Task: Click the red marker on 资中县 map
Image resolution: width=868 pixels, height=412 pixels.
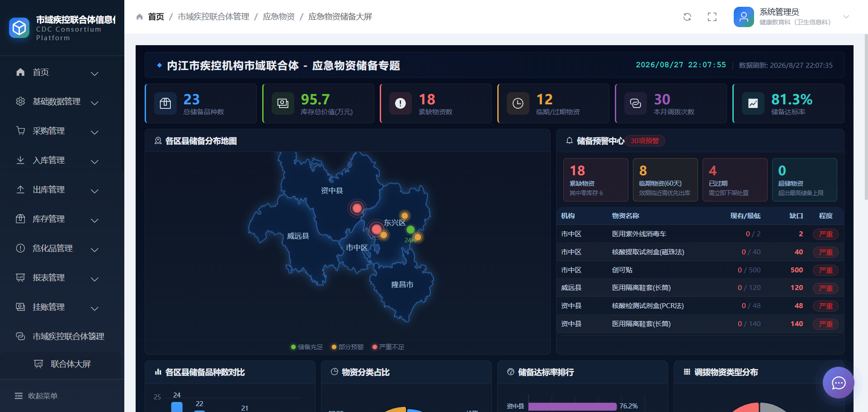Action: click(x=357, y=208)
